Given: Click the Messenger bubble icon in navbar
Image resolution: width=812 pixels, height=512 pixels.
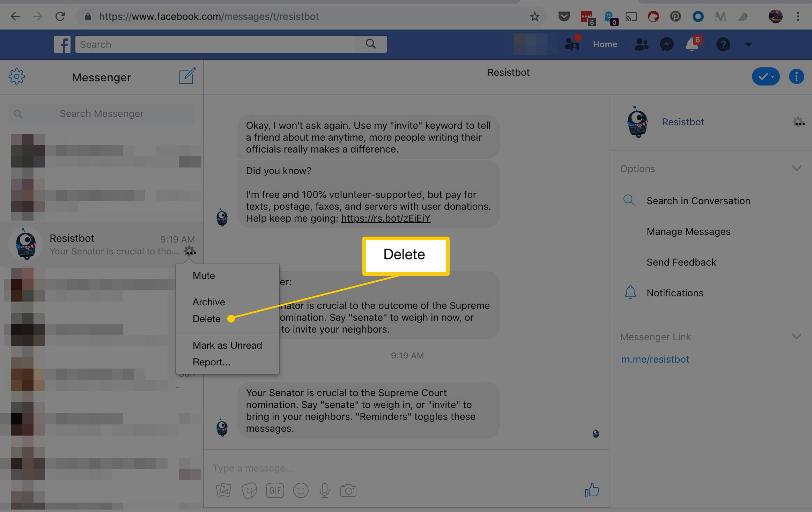Looking at the screenshot, I should (667, 44).
